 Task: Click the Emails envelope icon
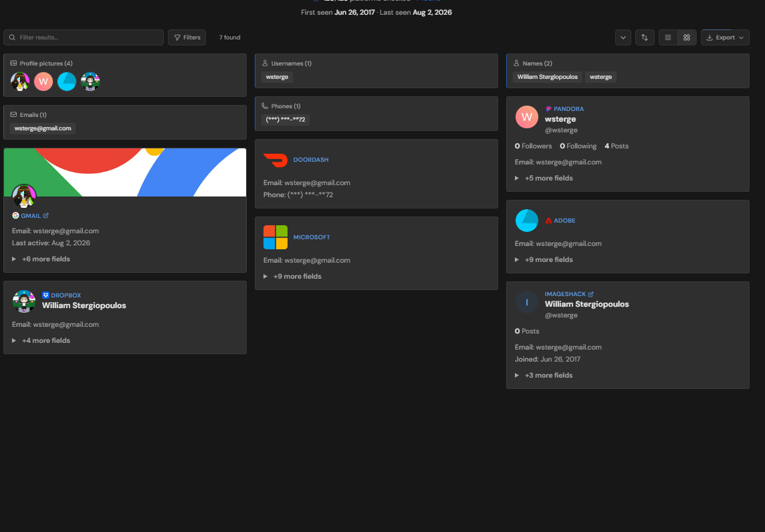point(13,114)
